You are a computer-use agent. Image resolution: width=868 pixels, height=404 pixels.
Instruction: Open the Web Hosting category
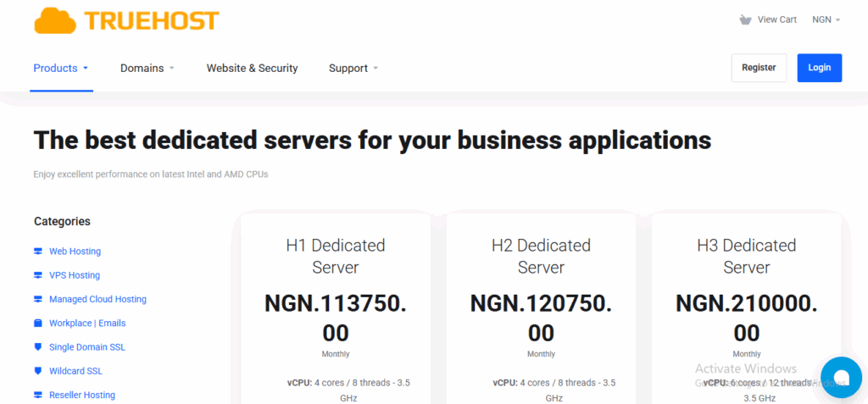click(75, 252)
